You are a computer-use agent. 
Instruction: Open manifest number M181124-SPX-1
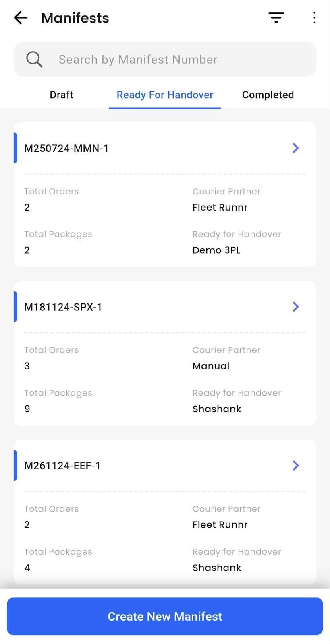[63, 307]
